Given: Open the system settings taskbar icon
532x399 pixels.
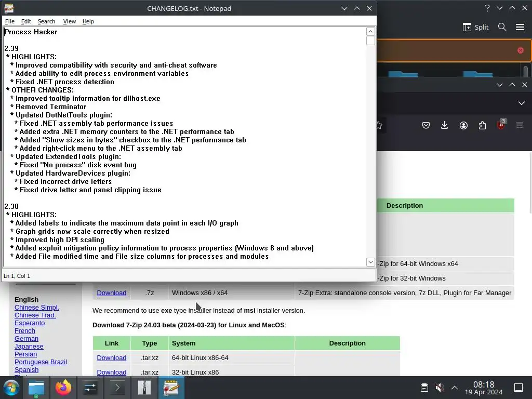Looking at the screenshot, I should pyautogui.click(x=90, y=388).
